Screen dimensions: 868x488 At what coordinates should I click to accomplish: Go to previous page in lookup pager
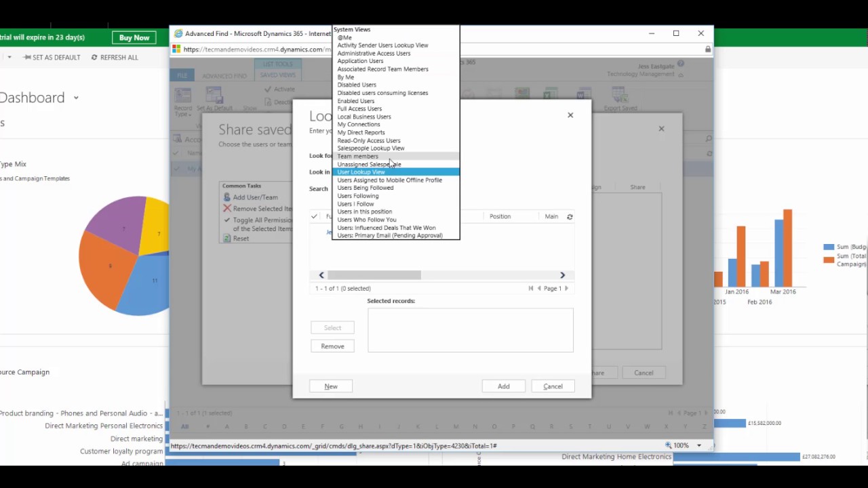coord(539,289)
